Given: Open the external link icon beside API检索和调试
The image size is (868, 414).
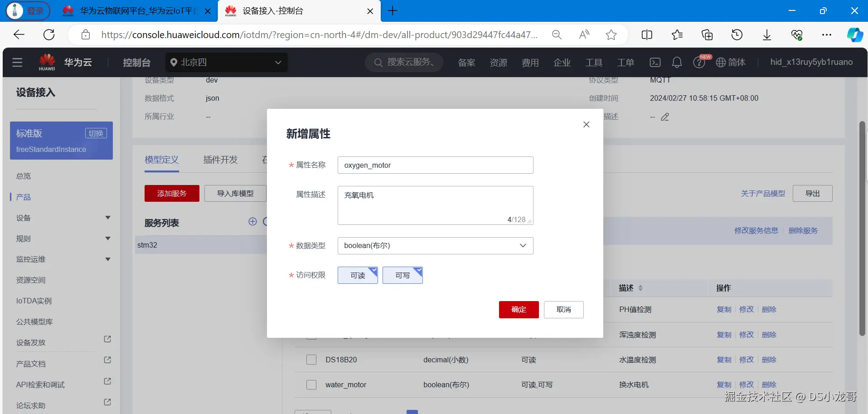Looking at the screenshot, I should click(x=107, y=381).
